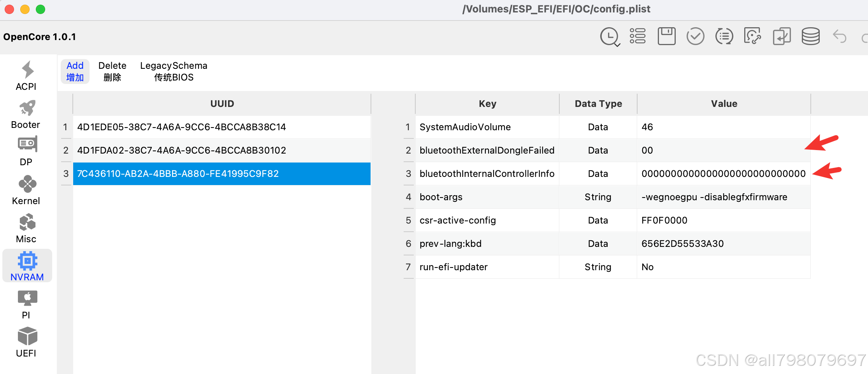Open the list view toolbar icon
Viewport: 868px width, 374px height.
[638, 36]
